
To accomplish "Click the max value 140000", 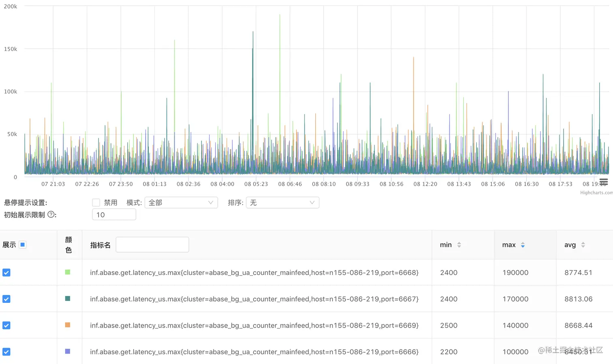I will (515, 325).
